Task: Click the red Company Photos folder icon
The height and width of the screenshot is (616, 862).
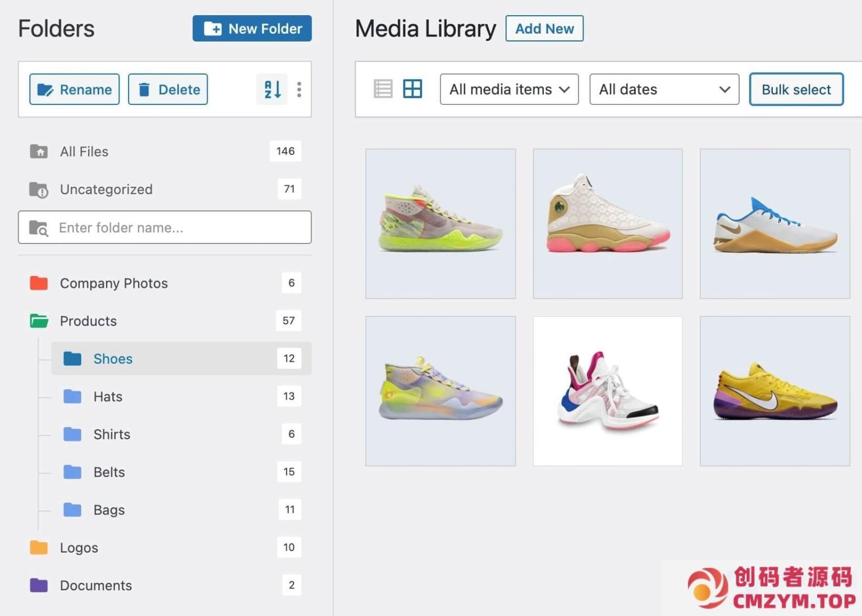Action: pos(39,283)
